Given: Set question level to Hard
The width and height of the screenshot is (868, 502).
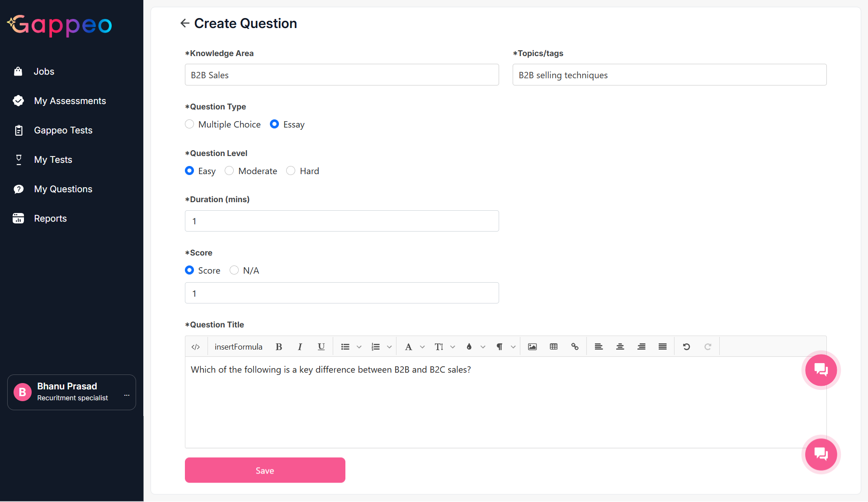Looking at the screenshot, I should click(x=291, y=170).
